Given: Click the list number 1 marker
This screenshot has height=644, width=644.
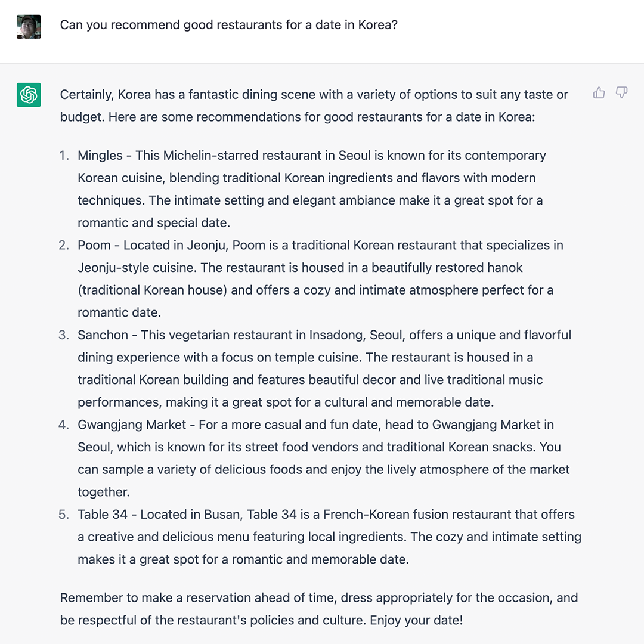Looking at the screenshot, I should tap(64, 155).
